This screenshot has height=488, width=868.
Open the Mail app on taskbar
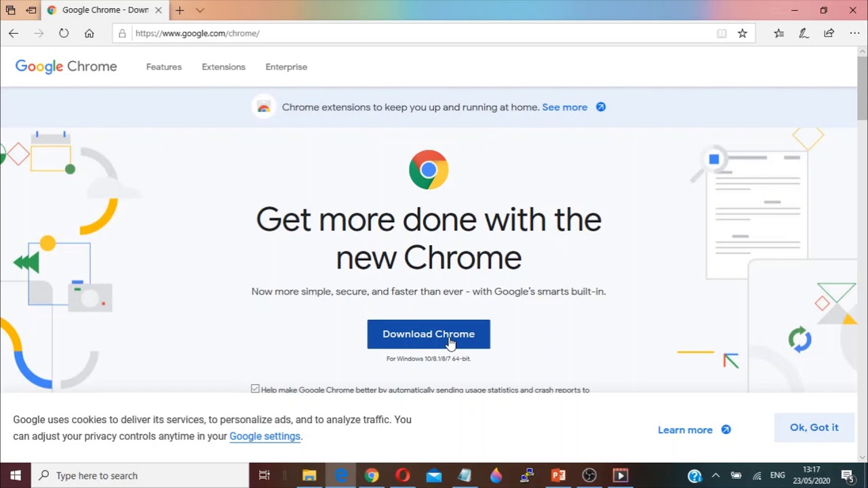point(434,476)
